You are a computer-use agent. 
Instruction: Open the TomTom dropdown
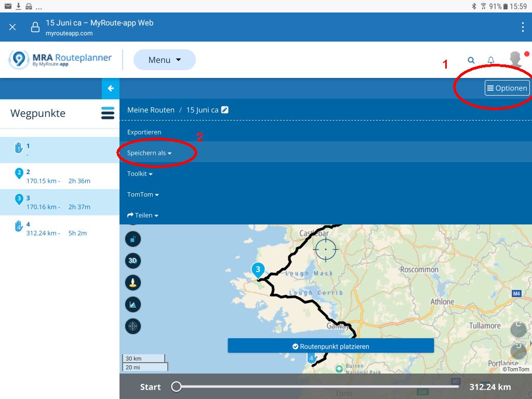(x=143, y=194)
